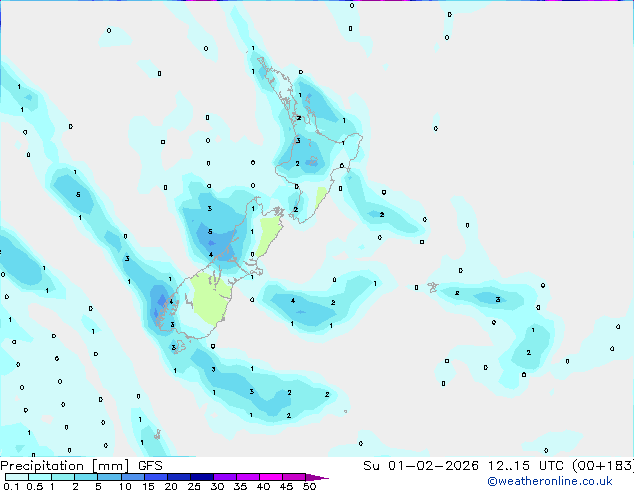The image size is (634, 490).
Task: Pick the legend swatch between 5 and 10
Action: coord(109,477)
